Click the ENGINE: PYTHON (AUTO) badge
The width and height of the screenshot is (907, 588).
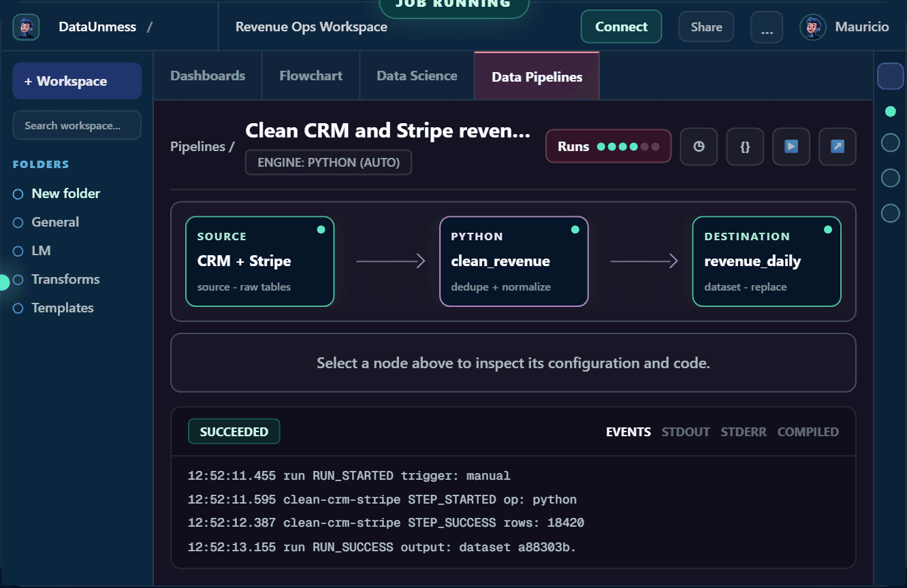[328, 162]
